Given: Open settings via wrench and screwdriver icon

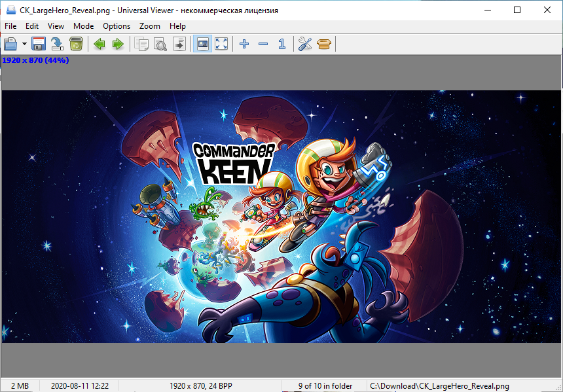Looking at the screenshot, I should (305, 44).
